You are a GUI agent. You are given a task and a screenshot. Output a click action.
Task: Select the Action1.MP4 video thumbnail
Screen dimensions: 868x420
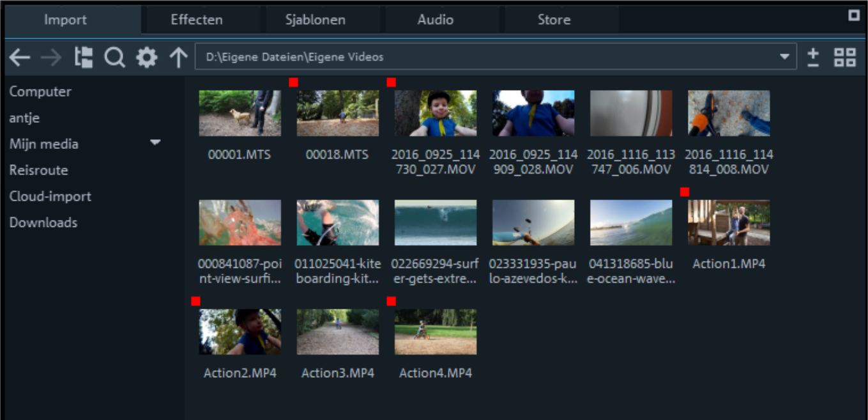[728, 222]
